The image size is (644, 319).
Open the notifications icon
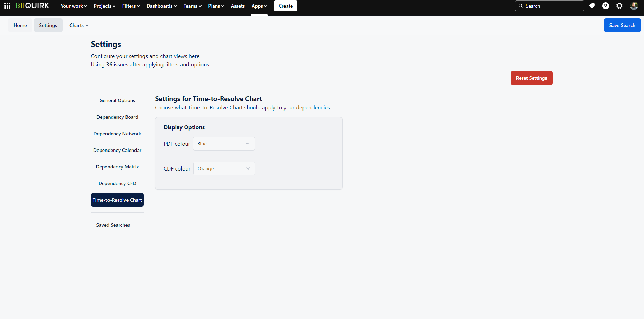click(x=592, y=6)
